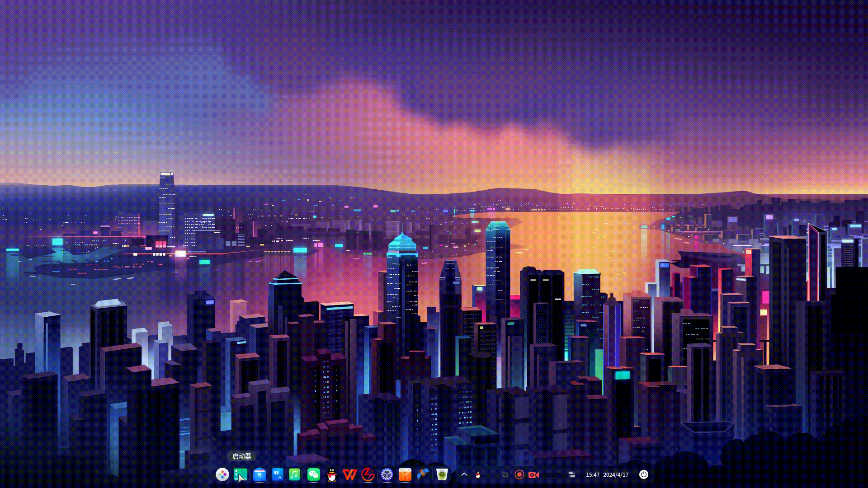
Task: Open the Movie player app
Action: coord(423,474)
